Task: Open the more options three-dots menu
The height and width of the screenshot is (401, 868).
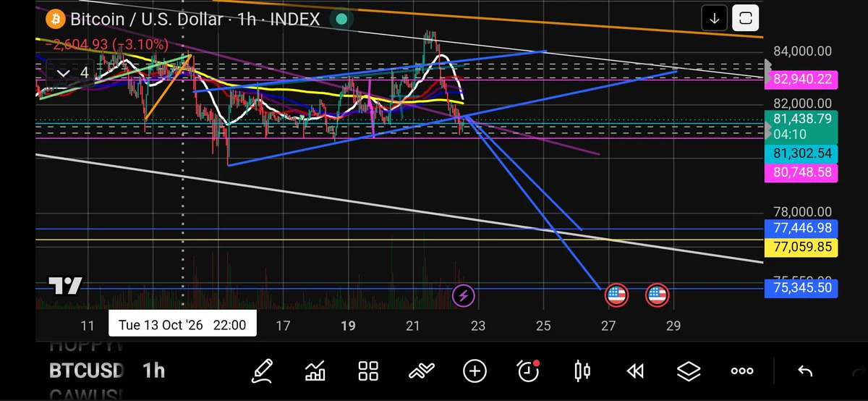Action: (x=742, y=371)
